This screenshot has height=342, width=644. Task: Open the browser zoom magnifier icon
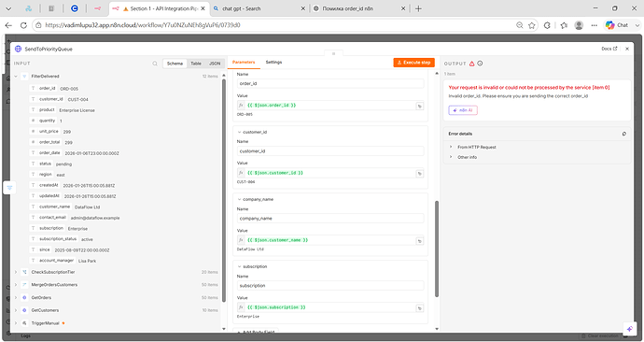coord(520,25)
